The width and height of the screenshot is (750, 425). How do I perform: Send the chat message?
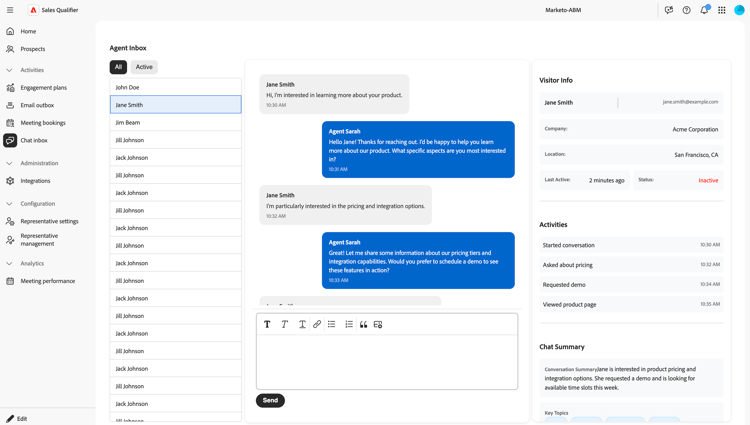(x=270, y=401)
